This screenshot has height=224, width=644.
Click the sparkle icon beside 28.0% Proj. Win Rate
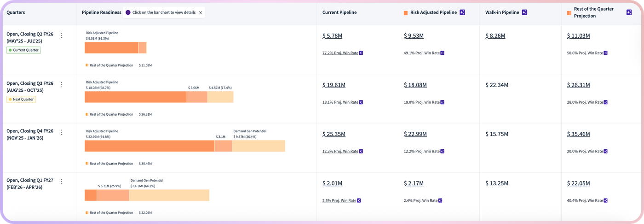(605, 102)
